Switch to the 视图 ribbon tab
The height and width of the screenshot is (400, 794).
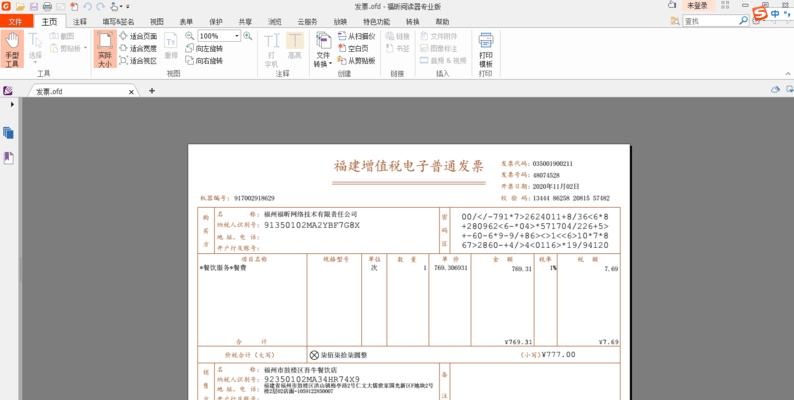pos(157,22)
